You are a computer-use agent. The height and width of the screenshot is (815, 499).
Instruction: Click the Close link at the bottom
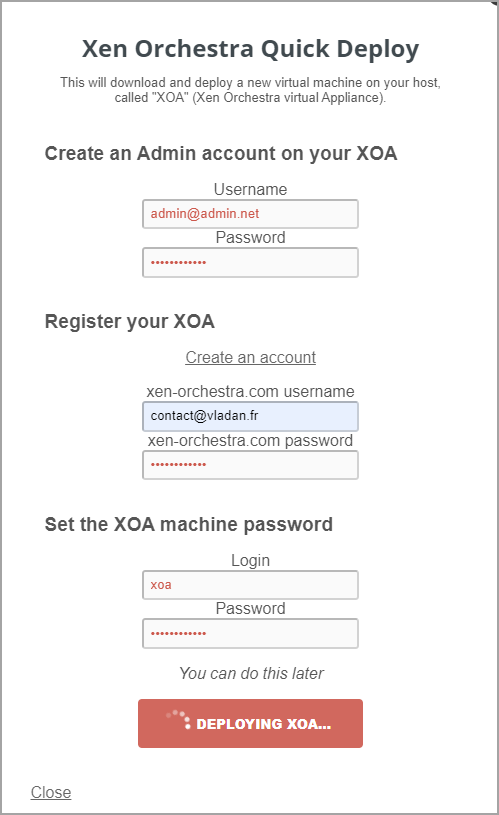coord(51,792)
